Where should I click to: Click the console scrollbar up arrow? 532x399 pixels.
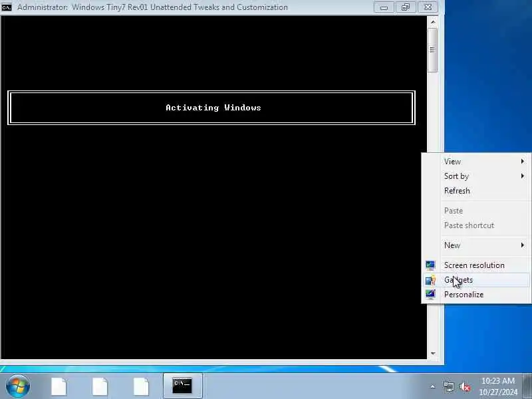pyautogui.click(x=433, y=22)
